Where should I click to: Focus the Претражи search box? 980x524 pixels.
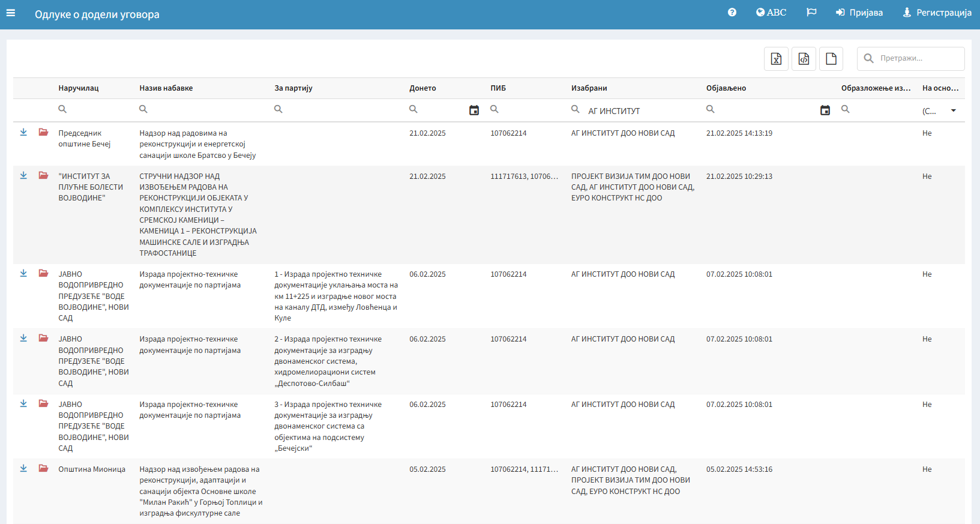click(x=918, y=59)
